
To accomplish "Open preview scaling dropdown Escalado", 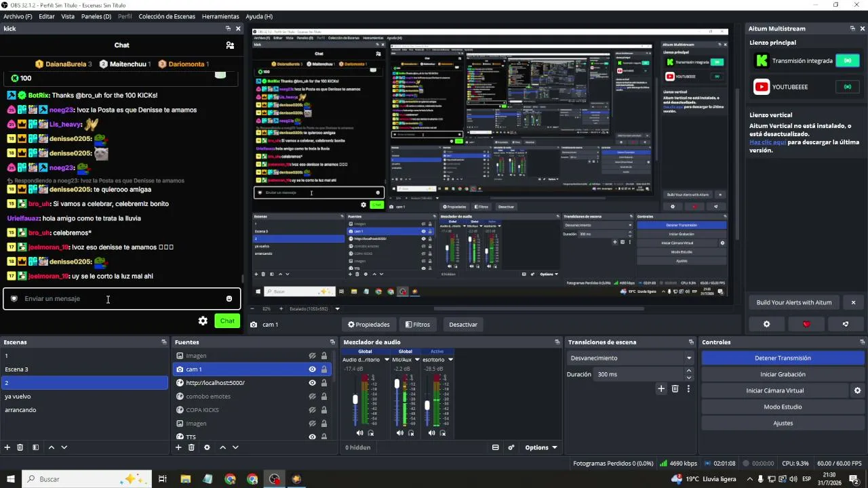I will click(315, 309).
